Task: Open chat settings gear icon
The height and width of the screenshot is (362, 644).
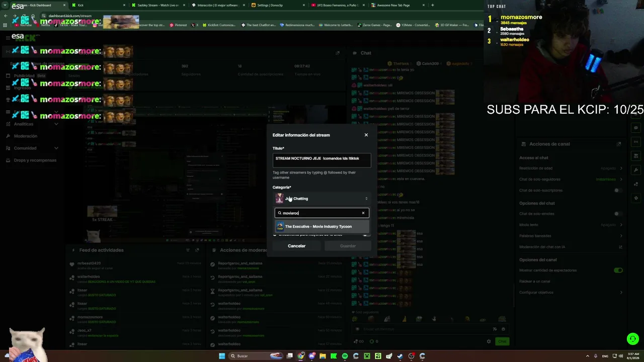Action: [x=489, y=341]
